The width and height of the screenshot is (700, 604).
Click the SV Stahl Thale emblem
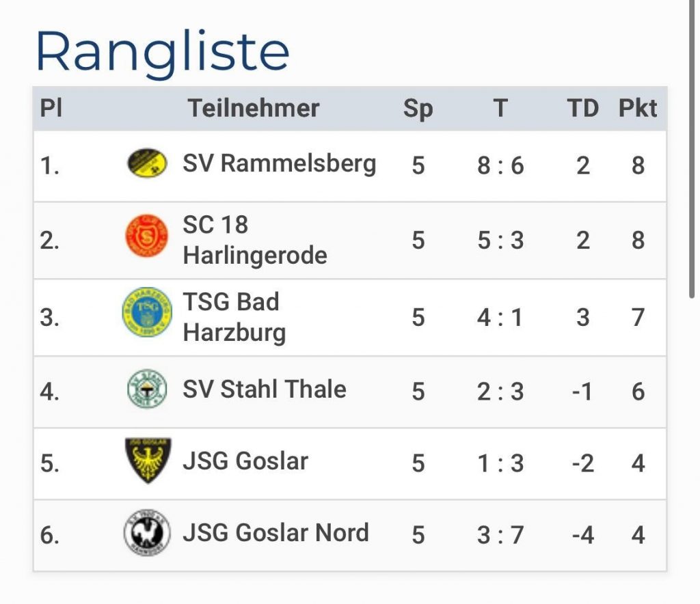(147, 389)
